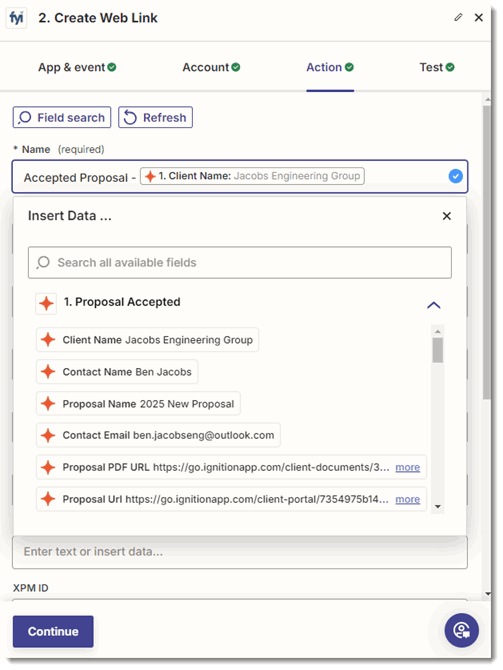This screenshot has width=503, height=670.
Task: Insert Contact Name Ben Jacobs field
Action: tap(117, 372)
